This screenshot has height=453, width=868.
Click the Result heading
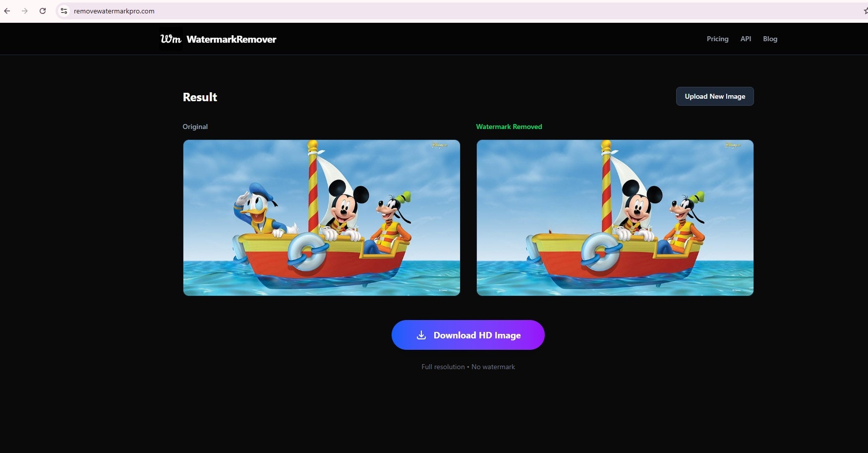coord(199,97)
